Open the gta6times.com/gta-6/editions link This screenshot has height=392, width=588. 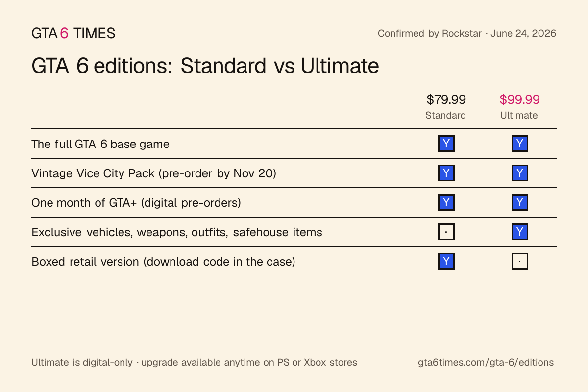(x=486, y=363)
